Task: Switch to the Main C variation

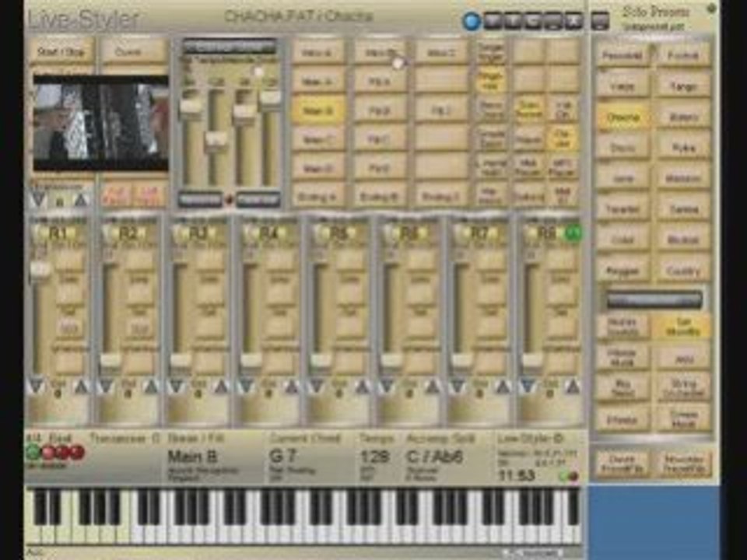Action: tap(317, 140)
